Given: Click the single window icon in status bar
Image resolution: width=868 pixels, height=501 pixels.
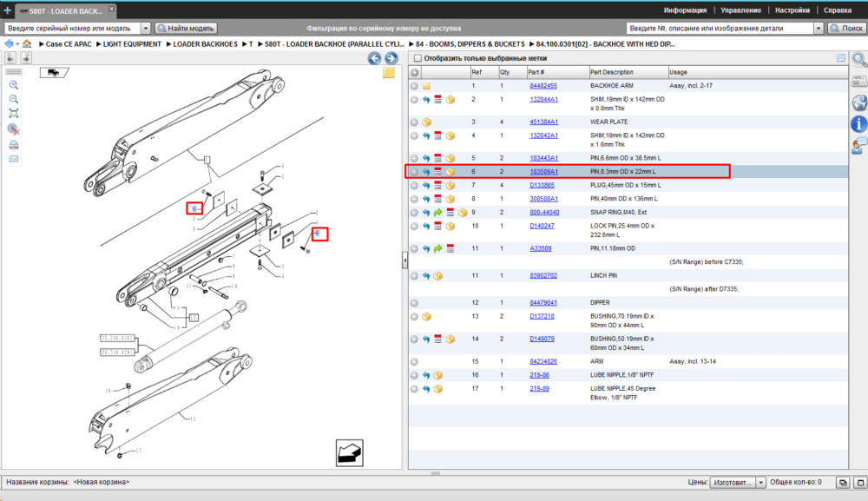Looking at the screenshot, I should click(860, 483).
